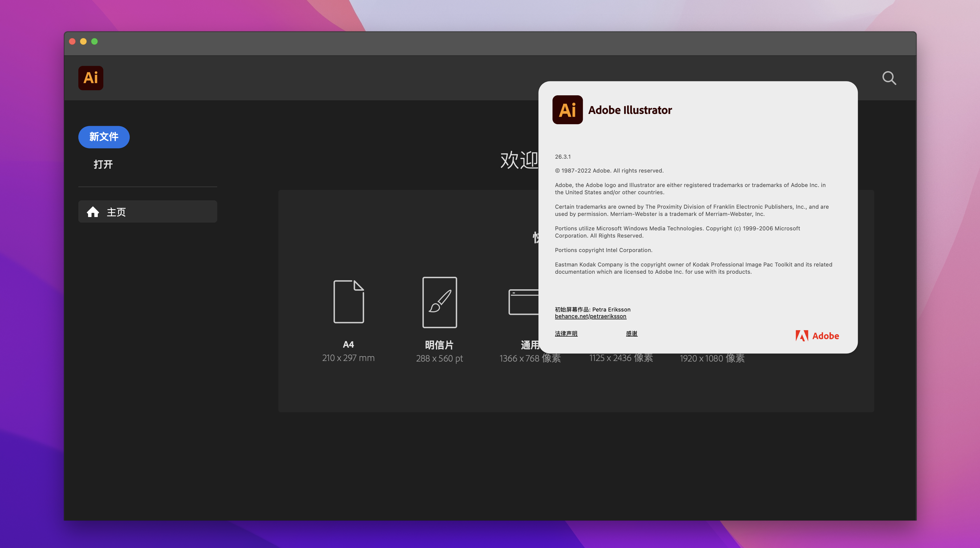Viewport: 980px width, 548px height.
Task: Click the 感谢 credits link
Action: [631, 333]
